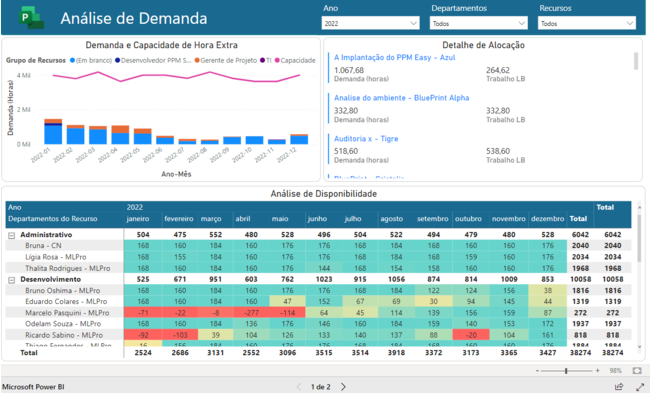
Task: Click Ricardo Sabino's -20 outubro cell
Action: coord(471,335)
